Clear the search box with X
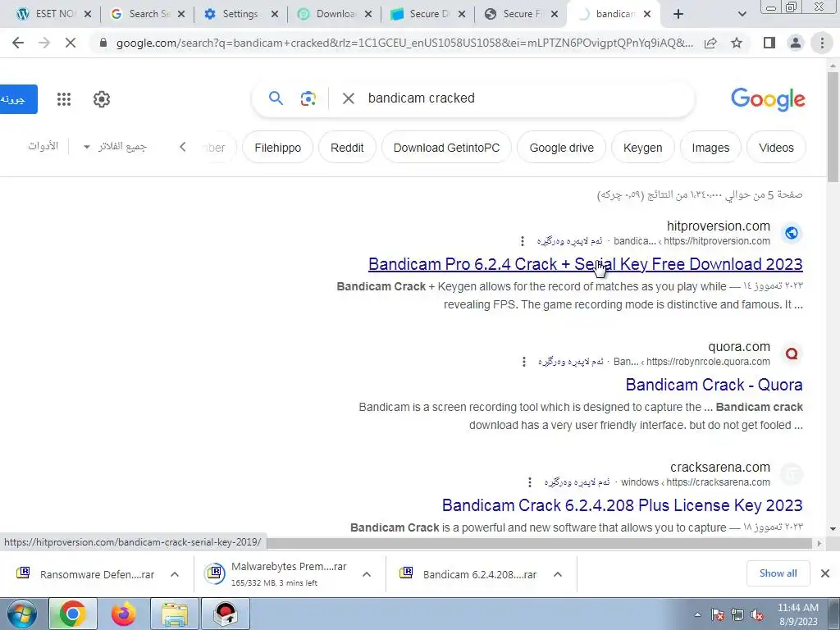The image size is (840, 630). click(x=348, y=98)
